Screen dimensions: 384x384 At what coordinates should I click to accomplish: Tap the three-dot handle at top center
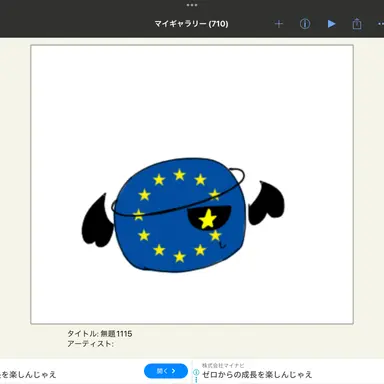[192, 5]
